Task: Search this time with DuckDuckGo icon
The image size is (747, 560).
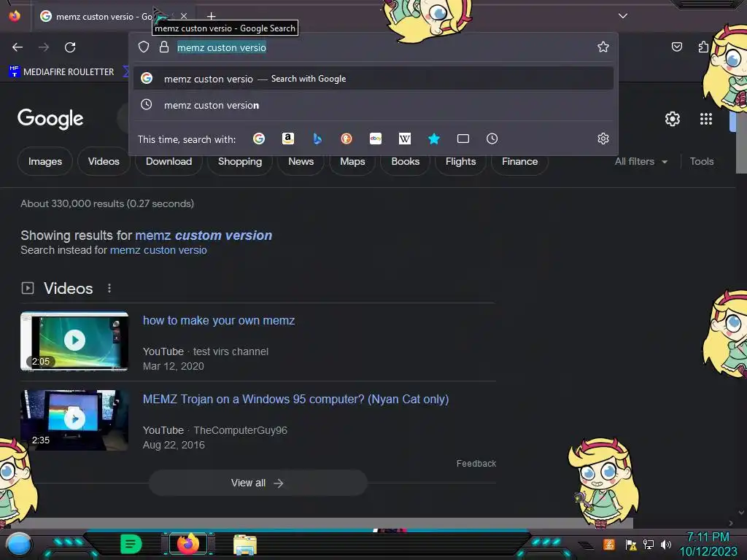Action: (x=347, y=139)
